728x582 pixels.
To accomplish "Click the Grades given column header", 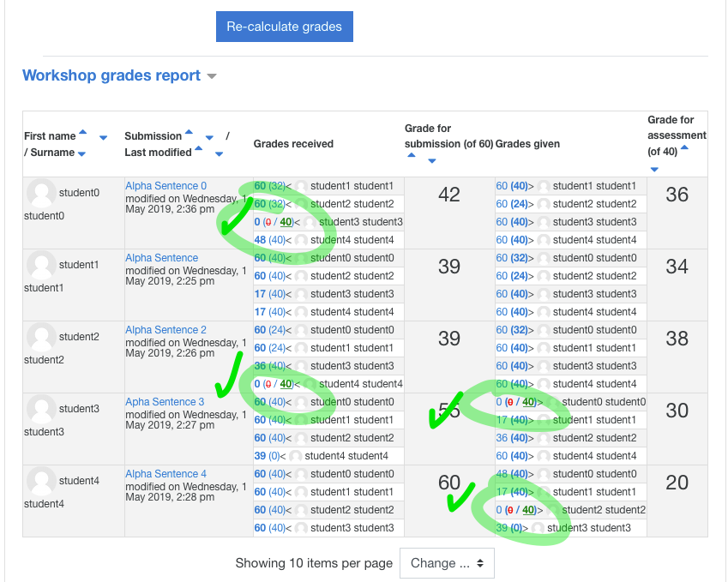I will 527,144.
